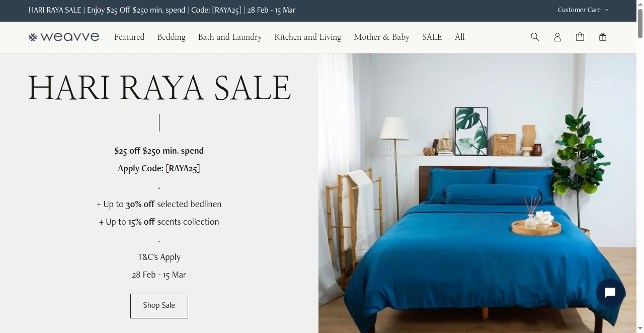Click the Weavve logo
Image resolution: width=644 pixels, height=333 pixels.
point(64,37)
